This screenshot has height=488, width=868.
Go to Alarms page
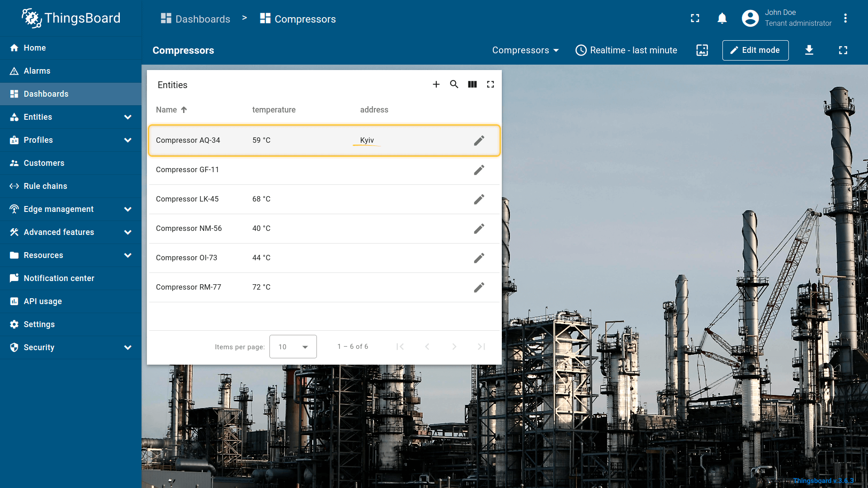(37, 71)
